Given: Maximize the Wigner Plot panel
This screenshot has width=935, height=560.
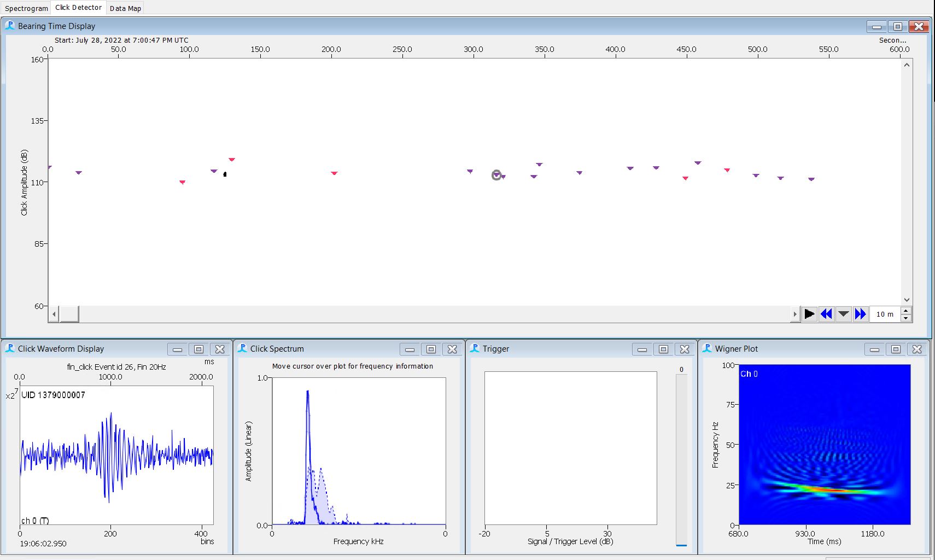Looking at the screenshot, I should coord(896,349).
